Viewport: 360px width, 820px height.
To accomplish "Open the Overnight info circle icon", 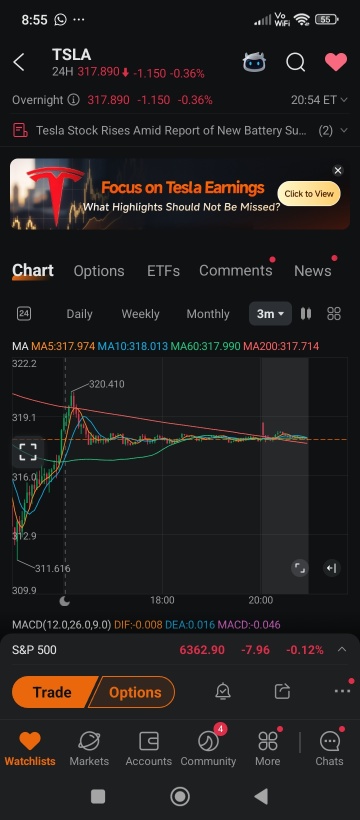I will (x=74, y=99).
